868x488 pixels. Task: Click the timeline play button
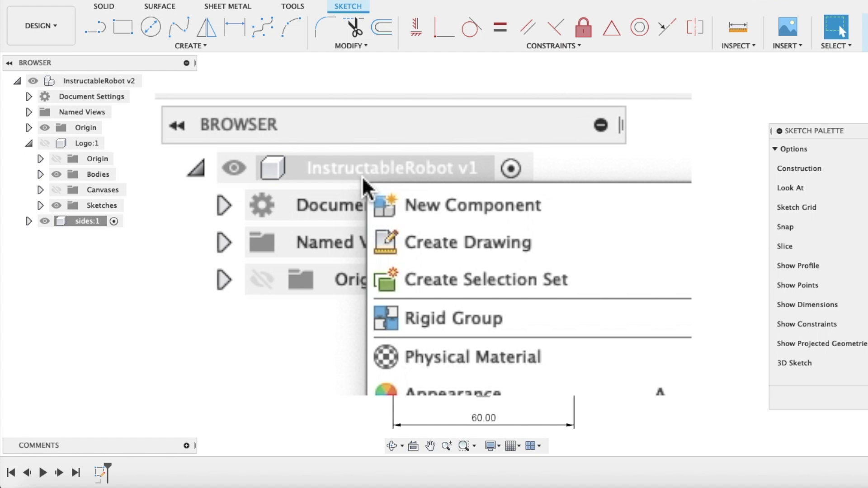click(x=43, y=473)
